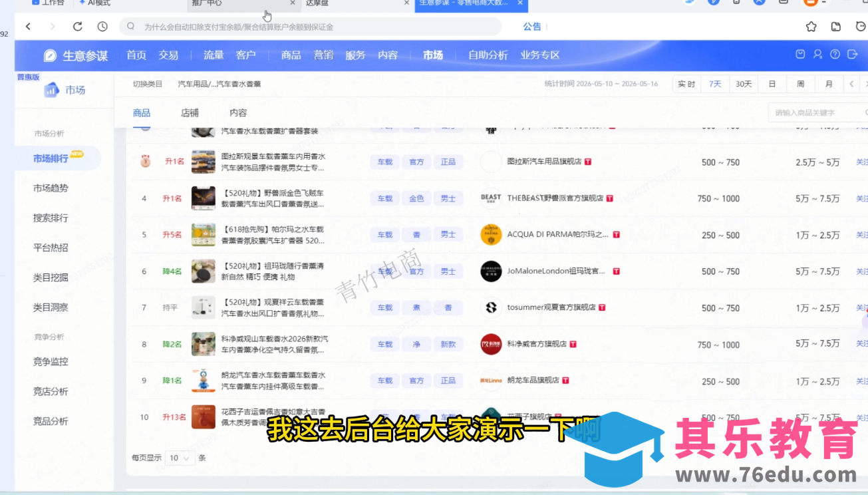
Task: Click the browser address search bar
Action: click(x=310, y=27)
